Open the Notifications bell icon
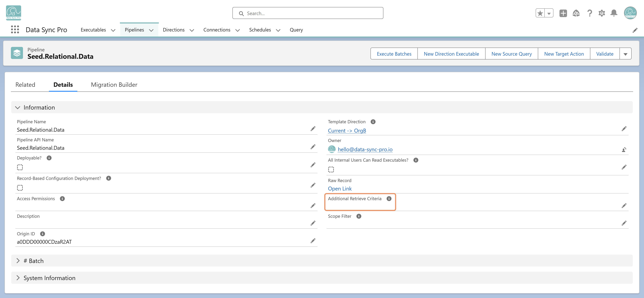Image resolution: width=644 pixels, height=298 pixels. pos(614,13)
